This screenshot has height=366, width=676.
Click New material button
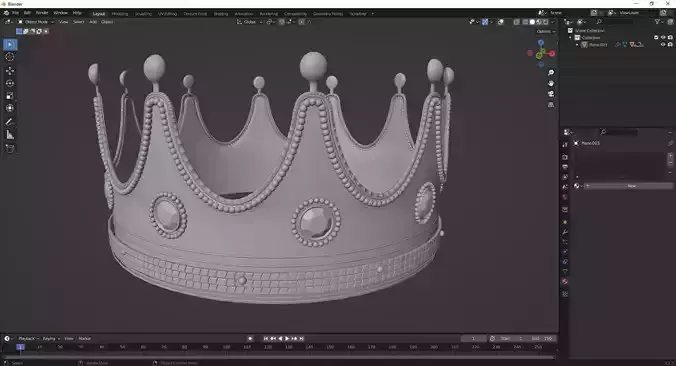click(x=629, y=186)
